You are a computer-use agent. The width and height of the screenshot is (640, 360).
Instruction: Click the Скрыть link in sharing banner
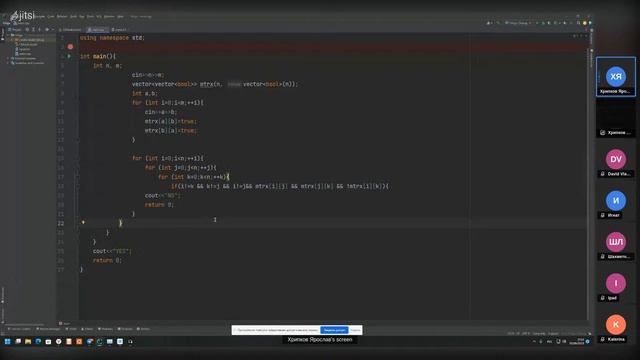point(355,330)
